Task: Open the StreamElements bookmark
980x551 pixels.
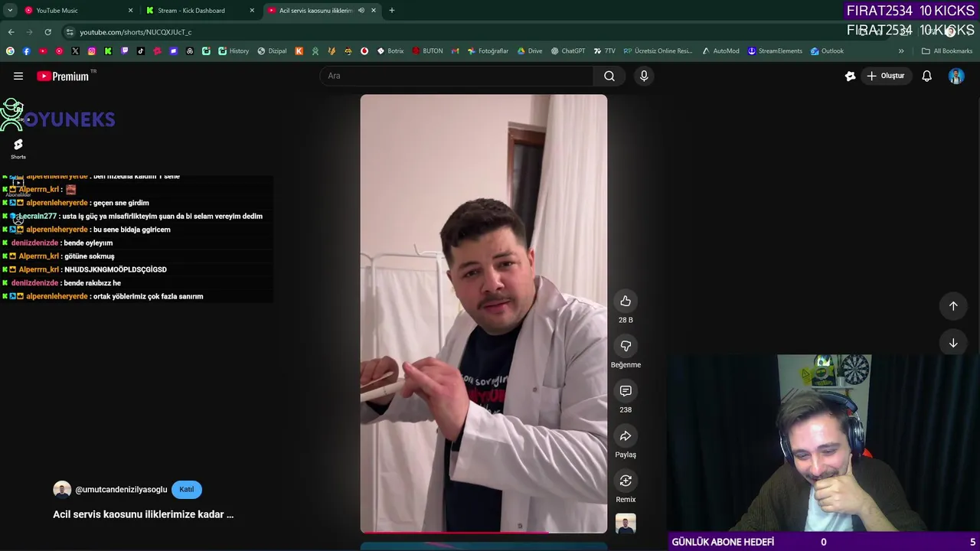Action: (775, 51)
